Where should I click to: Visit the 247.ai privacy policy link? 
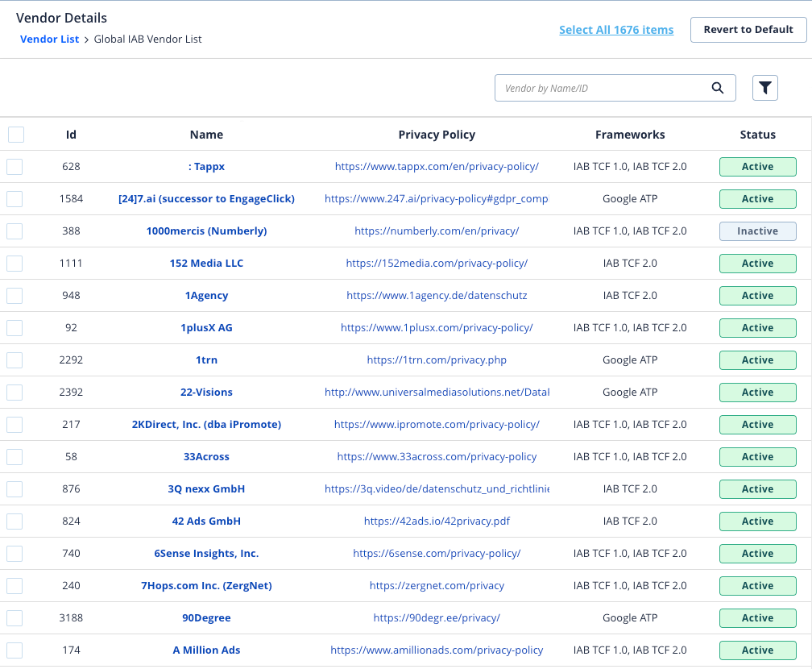pos(437,199)
